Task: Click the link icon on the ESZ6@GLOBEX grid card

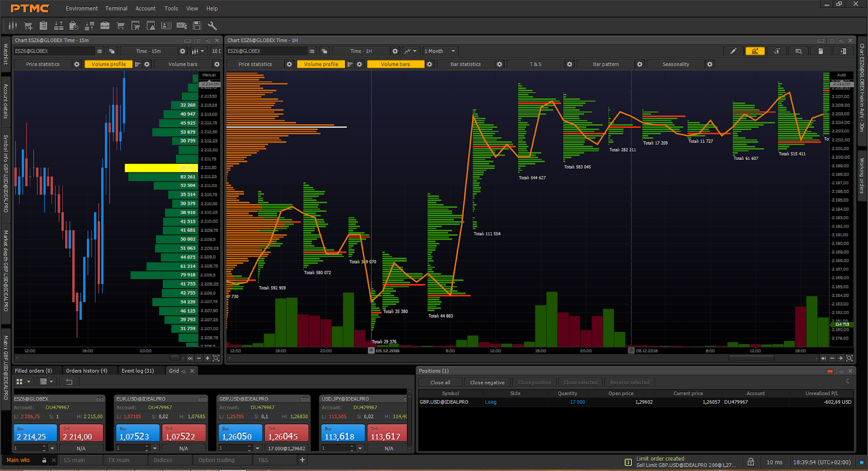Action: tap(100, 399)
